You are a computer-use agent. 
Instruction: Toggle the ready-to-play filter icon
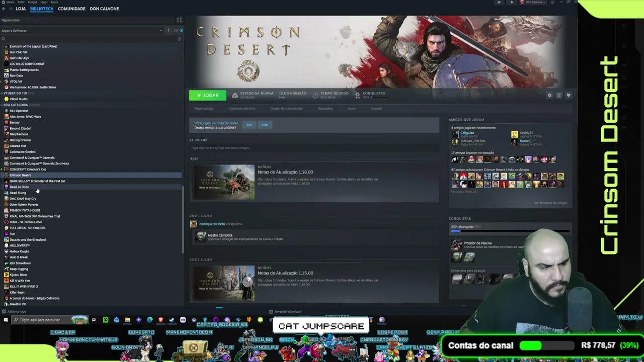[x=181, y=30]
